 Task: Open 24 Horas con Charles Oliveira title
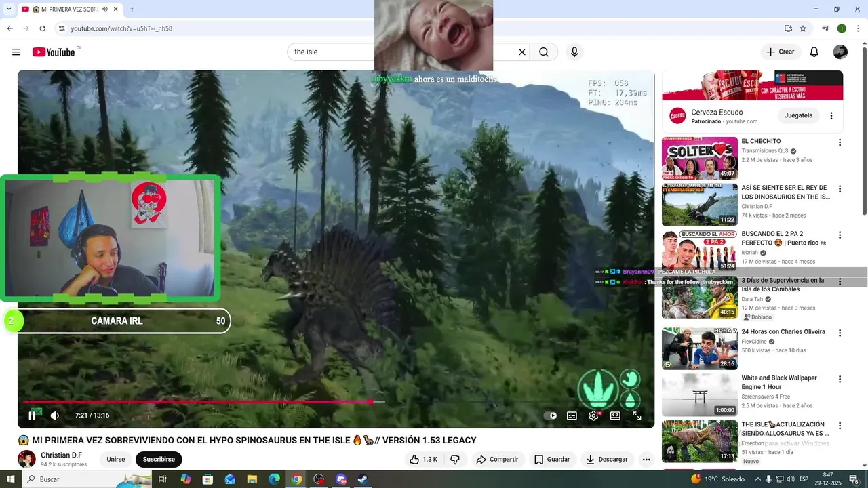783,332
